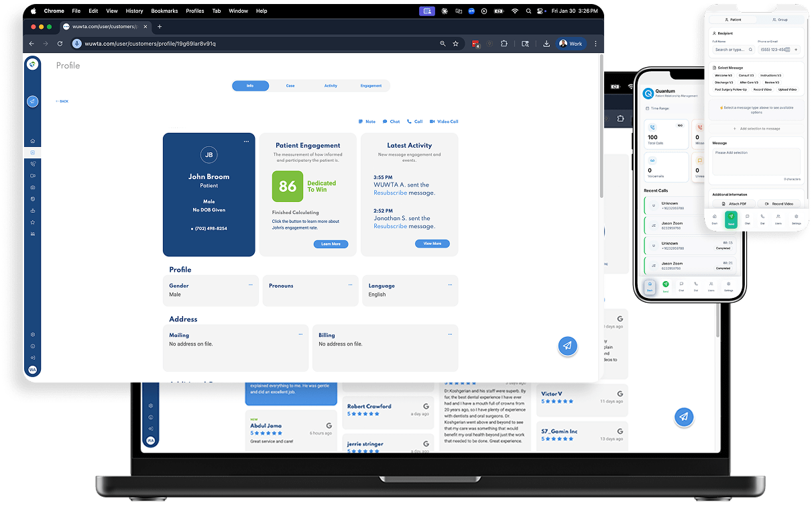
Task: Open the globe icon in blue sidebar
Action: click(x=32, y=199)
